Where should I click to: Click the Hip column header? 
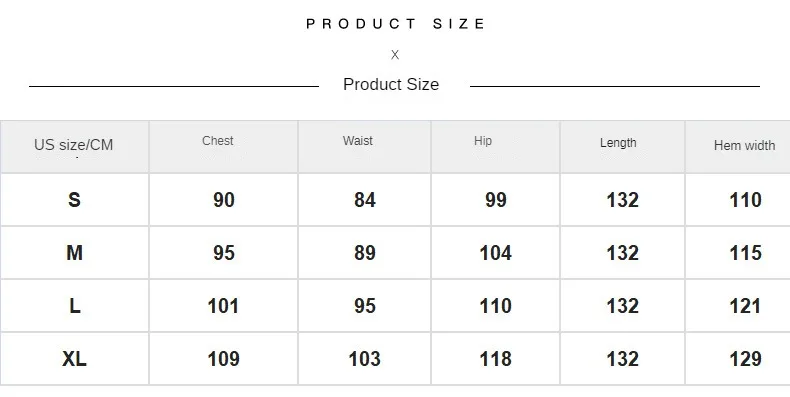(x=483, y=141)
